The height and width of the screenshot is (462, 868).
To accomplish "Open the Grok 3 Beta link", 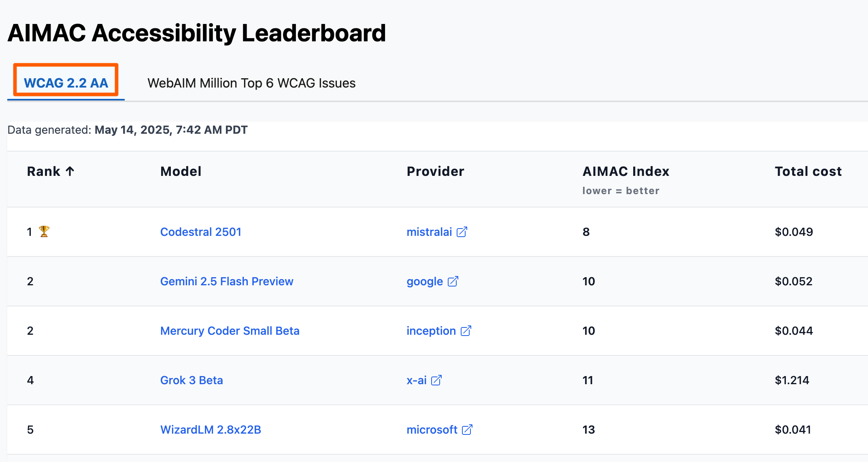I will pos(191,380).
